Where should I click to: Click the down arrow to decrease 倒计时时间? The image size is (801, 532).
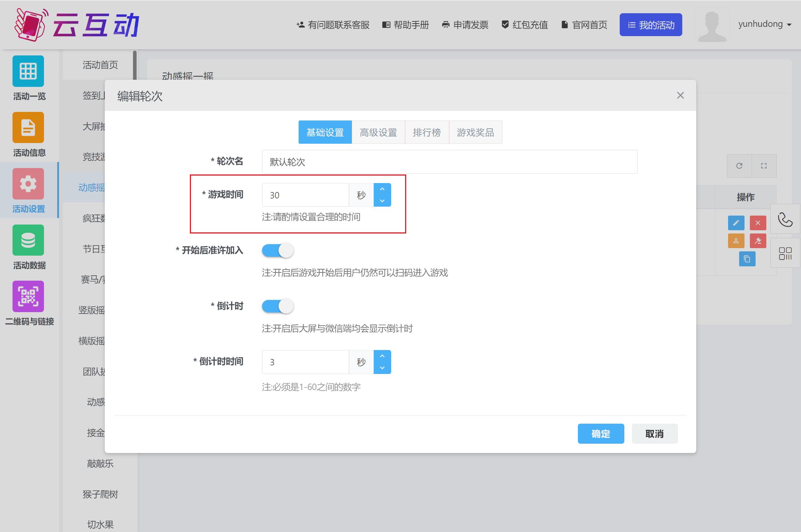[382, 369]
